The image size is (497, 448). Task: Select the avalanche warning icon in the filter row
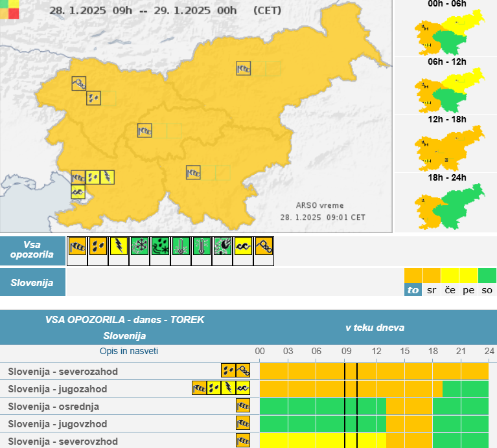click(264, 246)
